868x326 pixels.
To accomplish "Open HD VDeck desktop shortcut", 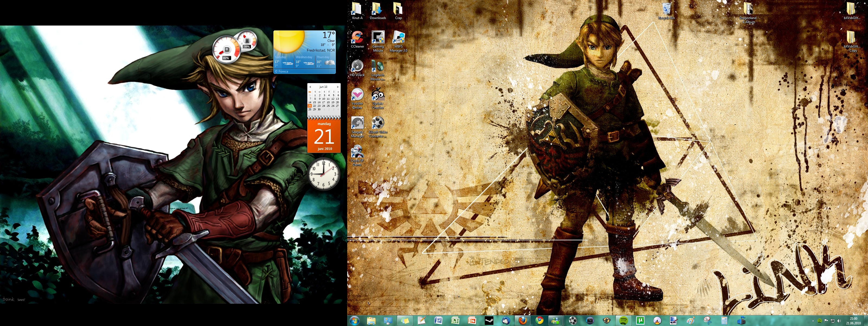I will click(357, 68).
